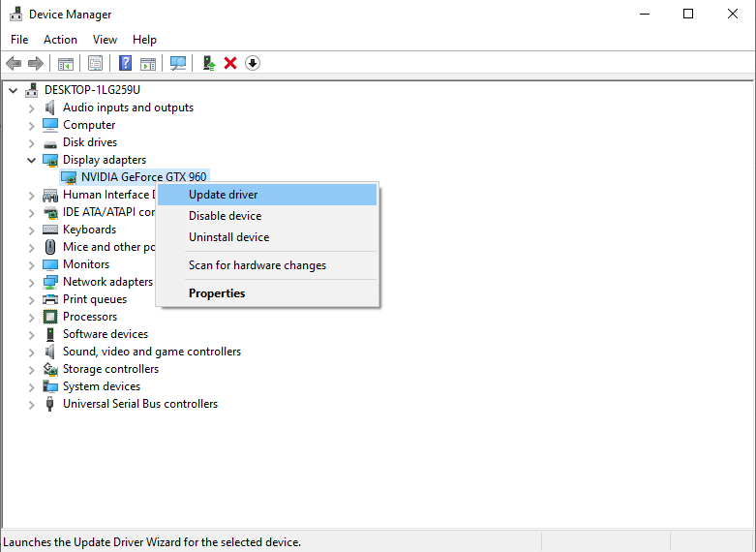Viewport: 756px width, 552px height.
Task: Click the Storage controllers icon
Action: [50, 369]
